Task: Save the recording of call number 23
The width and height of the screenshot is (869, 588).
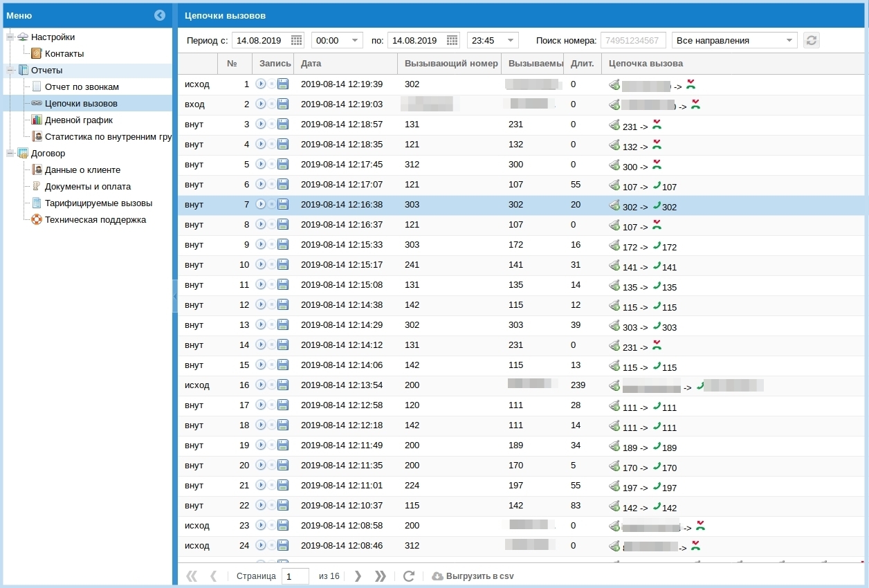Action: [x=283, y=525]
